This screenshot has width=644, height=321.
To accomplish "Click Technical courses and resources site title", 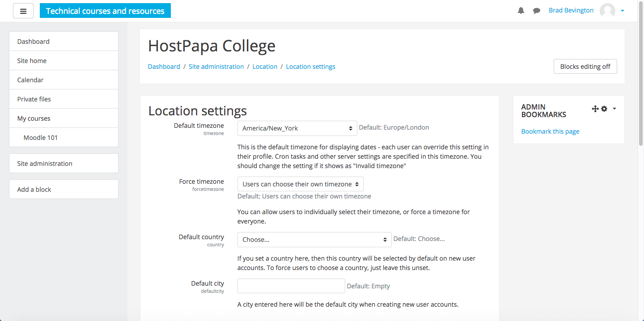I will [x=105, y=11].
